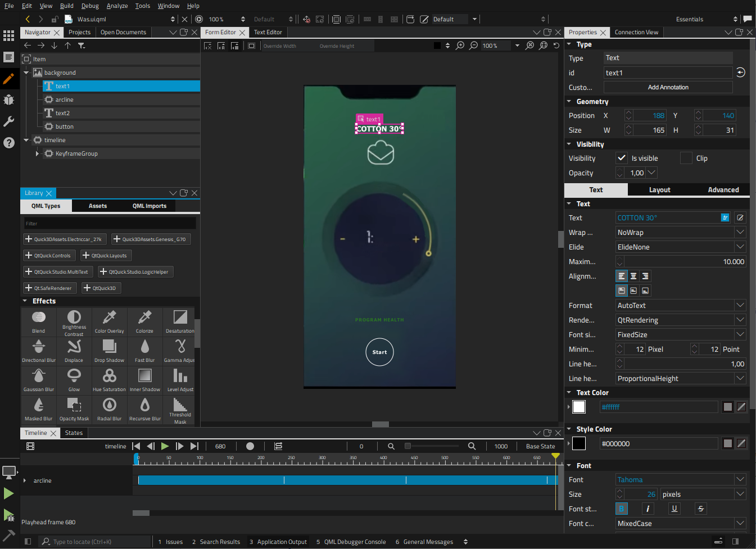Switch to the Text Editor tab
Viewport: 756px width, 549px height.
click(268, 32)
